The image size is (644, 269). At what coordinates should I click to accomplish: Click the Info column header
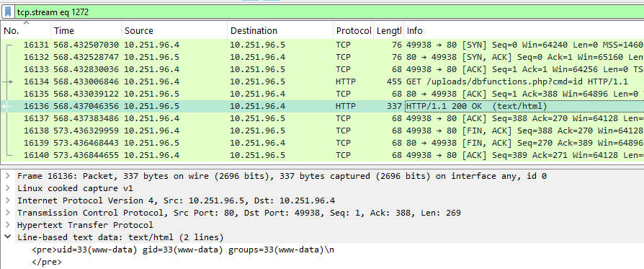(524, 30)
